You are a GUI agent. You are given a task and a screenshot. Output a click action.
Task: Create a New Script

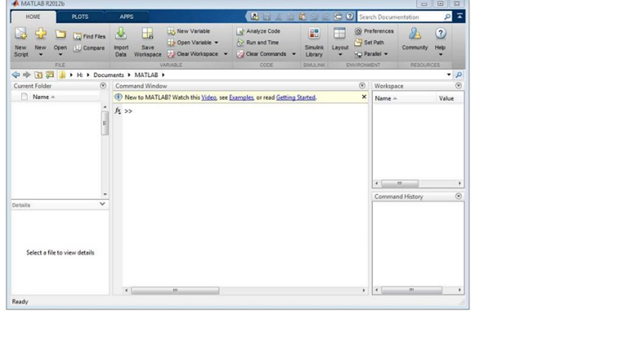click(x=20, y=42)
